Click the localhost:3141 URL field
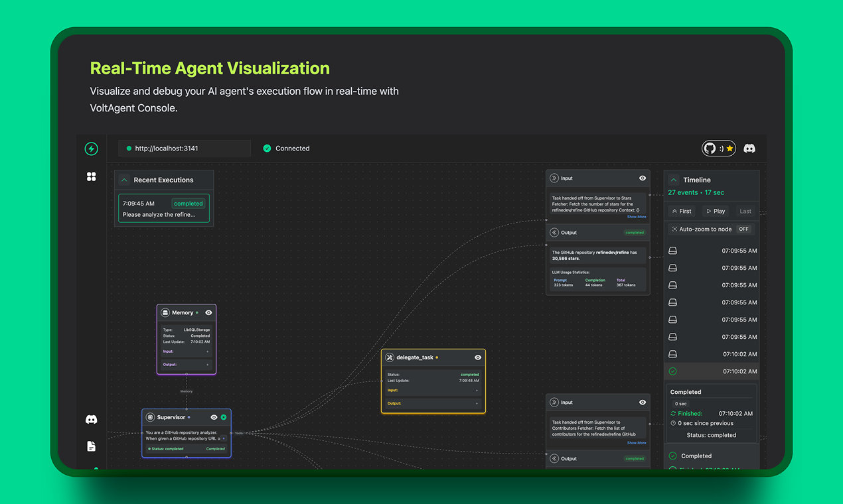This screenshot has height=504, width=843. coord(185,149)
